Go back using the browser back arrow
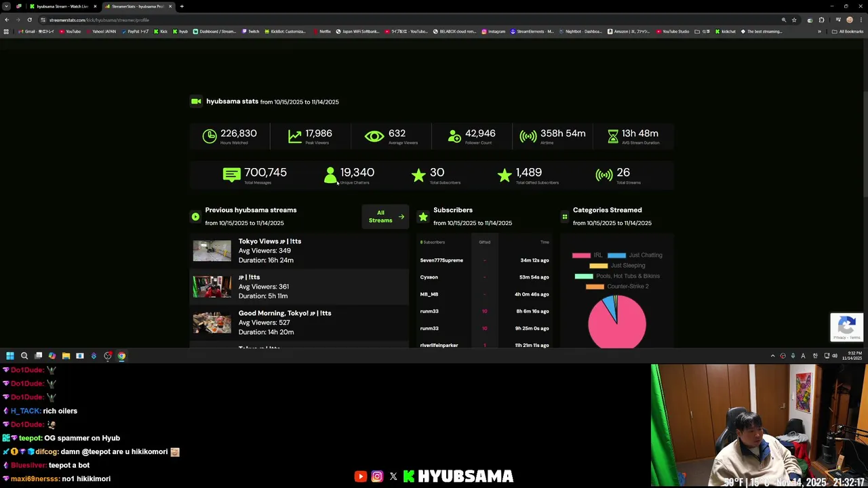868x488 pixels. click(7, 20)
